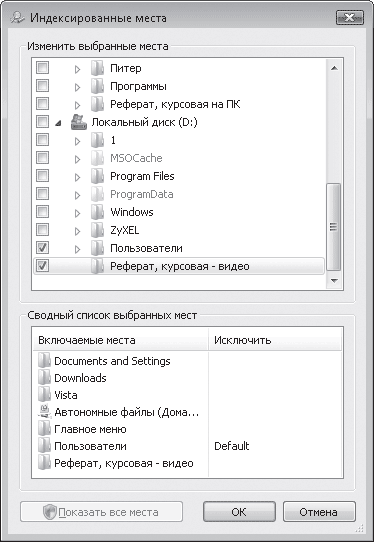Click the Индексированные места title bar icon
The image size is (374, 542).
18,17
